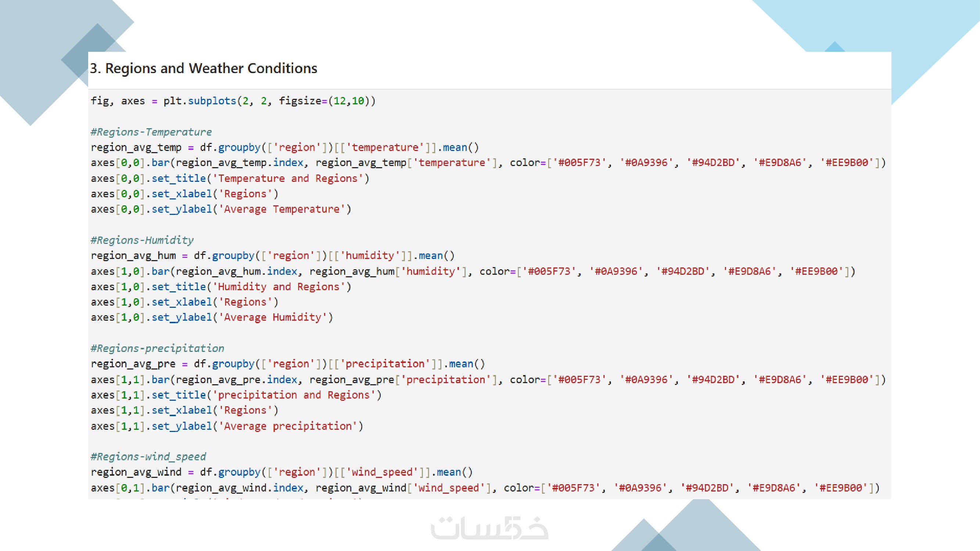This screenshot has height=551, width=980.
Task: Click the 'Average precipitation' ylabel line
Action: click(x=227, y=426)
